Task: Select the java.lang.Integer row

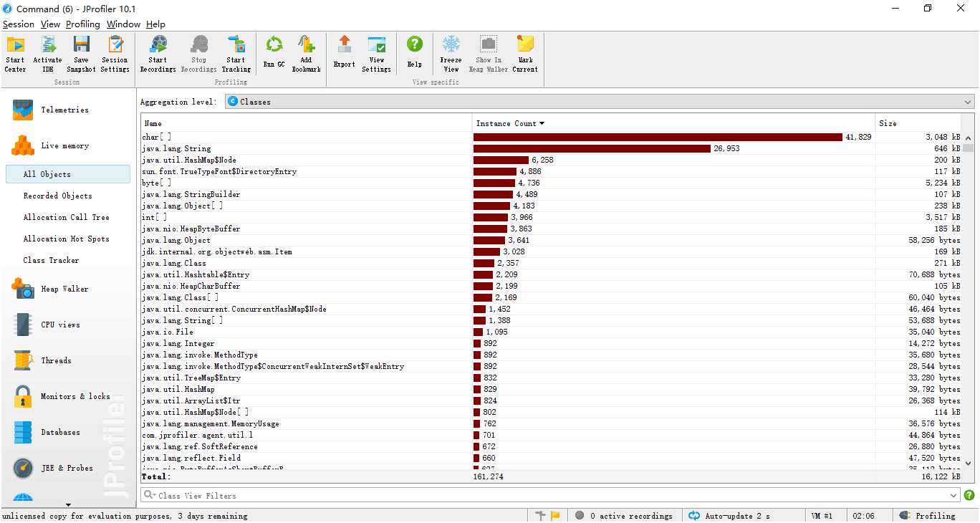Action: [552, 343]
